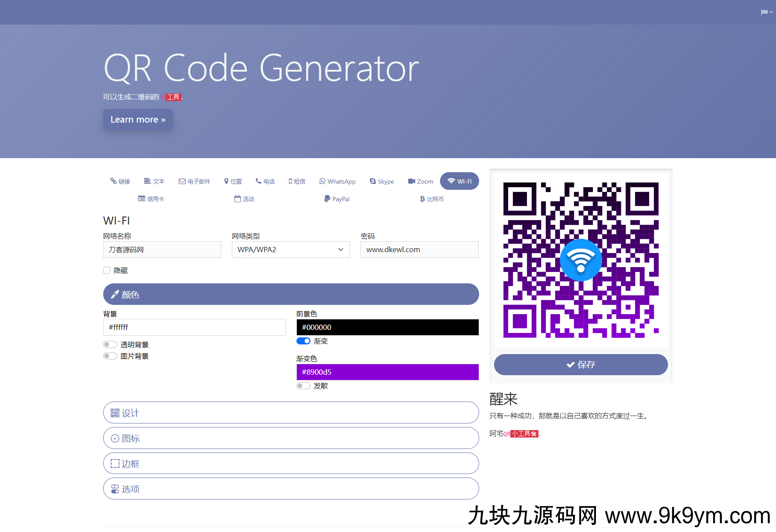Screen dimensions: 776x532
Task: Disable the 渐变 gradient toggle
Action: [x=303, y=341]
